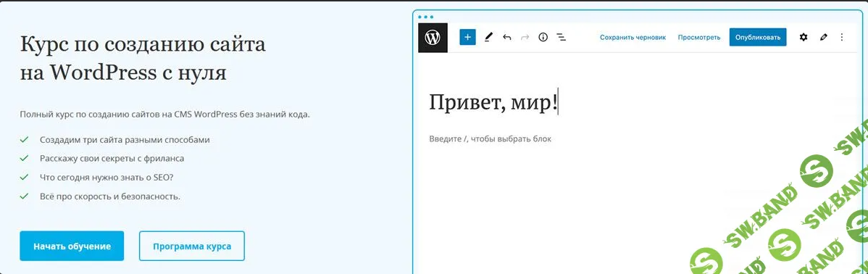Toggle the settings gear icon
Image resolution: width=868 pixels, height=274 pixels.
point(804,37)
